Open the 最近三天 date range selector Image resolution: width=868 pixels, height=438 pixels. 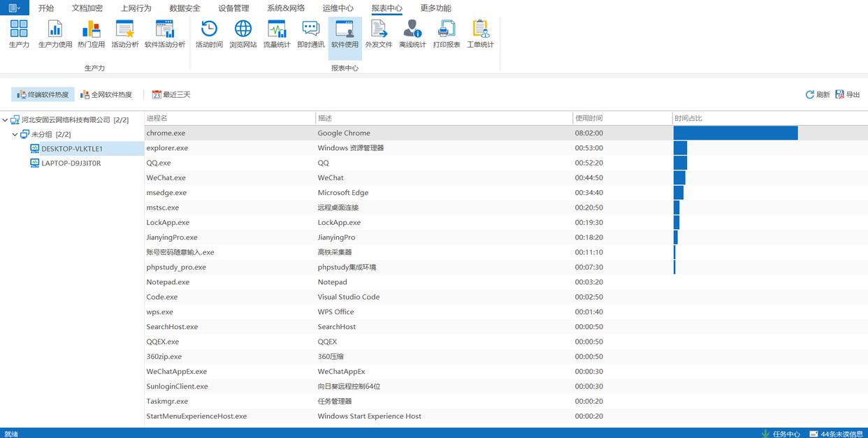point(171,94)
